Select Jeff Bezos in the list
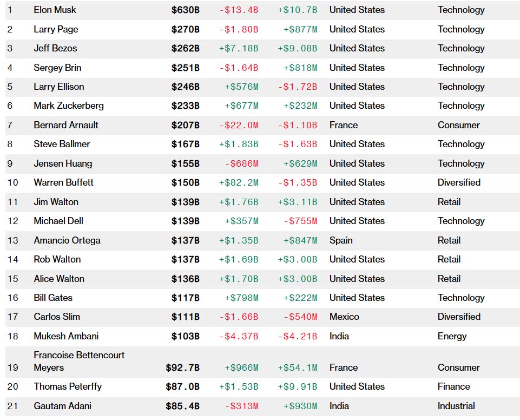520x420 pixels. 55,48
